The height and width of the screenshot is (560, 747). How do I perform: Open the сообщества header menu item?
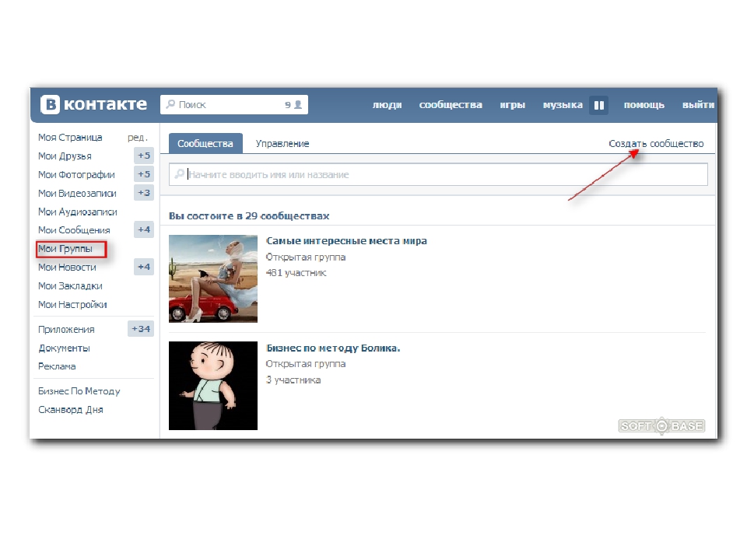pyautogui.click(x=451, y=105)
